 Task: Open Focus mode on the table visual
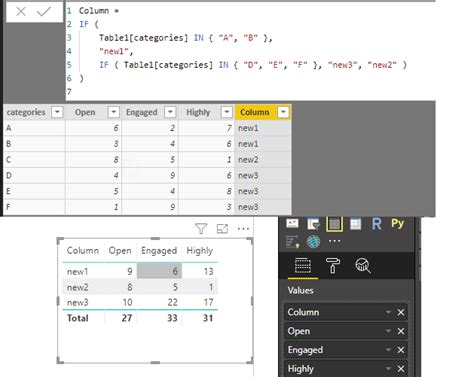point(222,229)
